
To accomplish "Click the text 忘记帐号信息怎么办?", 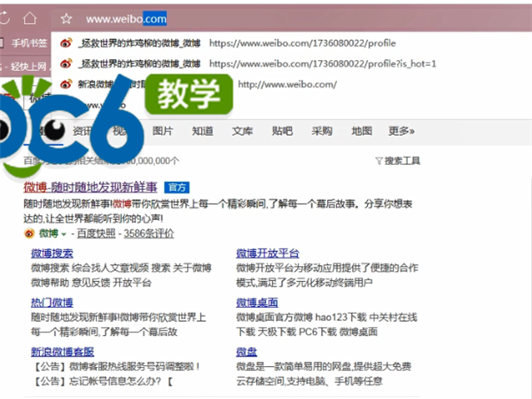I will tap(115, 381).
